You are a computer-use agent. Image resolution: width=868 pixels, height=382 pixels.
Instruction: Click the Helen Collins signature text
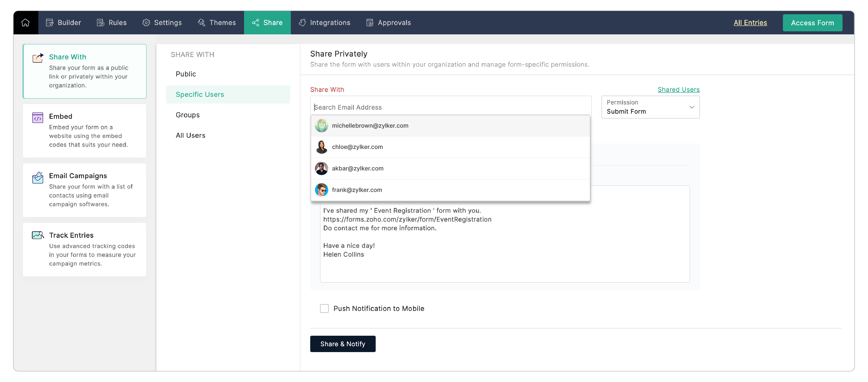tap(343, 254)
